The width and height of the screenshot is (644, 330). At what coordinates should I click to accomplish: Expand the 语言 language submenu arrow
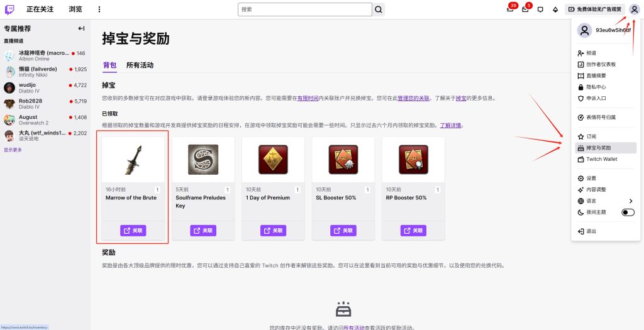(631, 201)
